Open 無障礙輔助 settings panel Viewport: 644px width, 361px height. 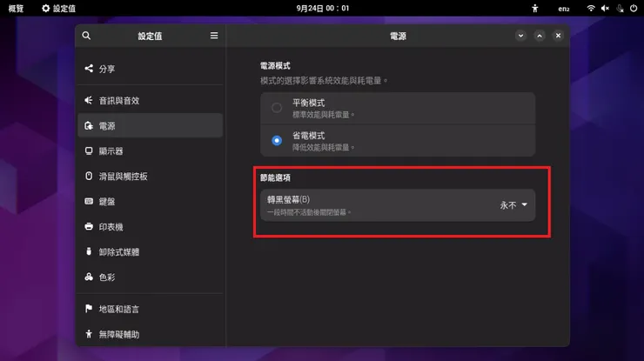pos(151,334)
